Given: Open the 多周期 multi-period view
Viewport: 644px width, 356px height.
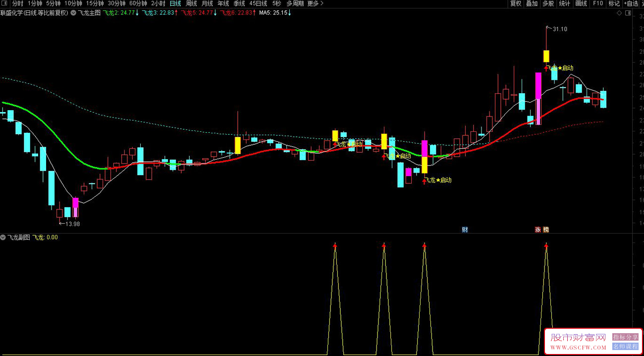Looking at the screenshot, I should pos(295,3).
